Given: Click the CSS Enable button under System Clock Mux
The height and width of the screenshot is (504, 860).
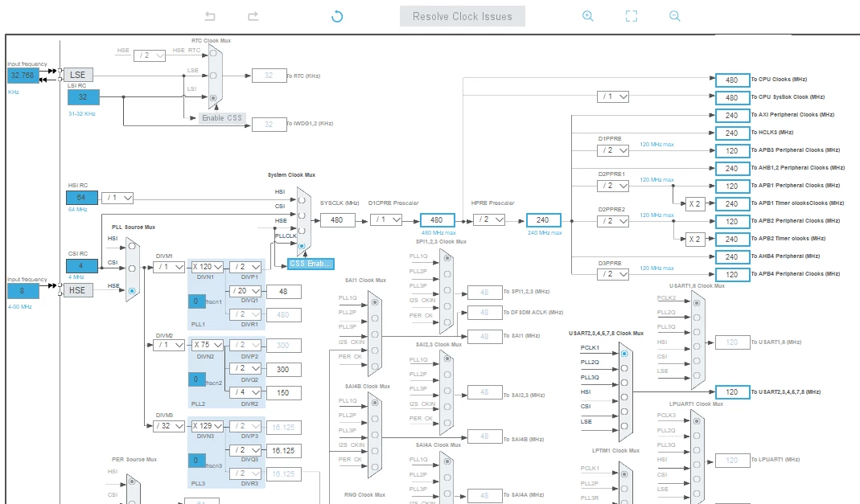Looking at the screenshot, I should (311, 264).
